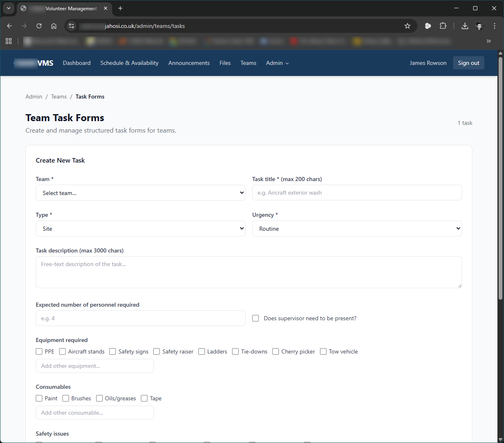
Task: Go back to the previous page
Action: 9,26
